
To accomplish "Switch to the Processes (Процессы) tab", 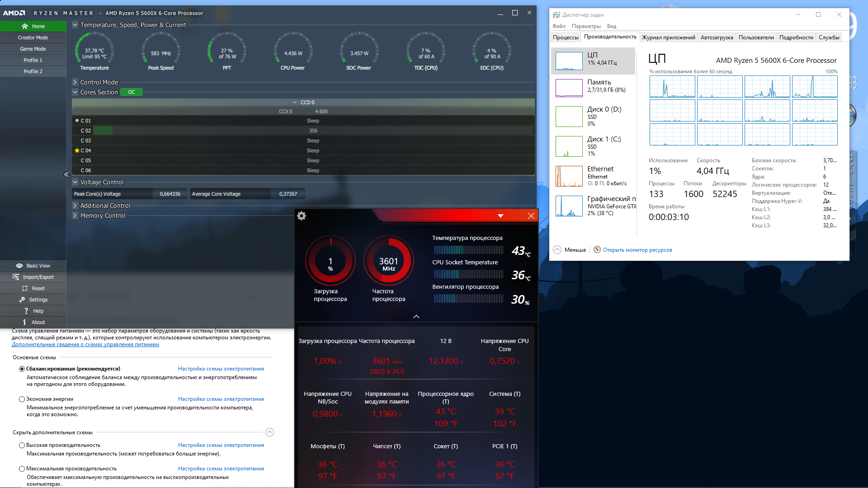I will (x=565, y=38).
